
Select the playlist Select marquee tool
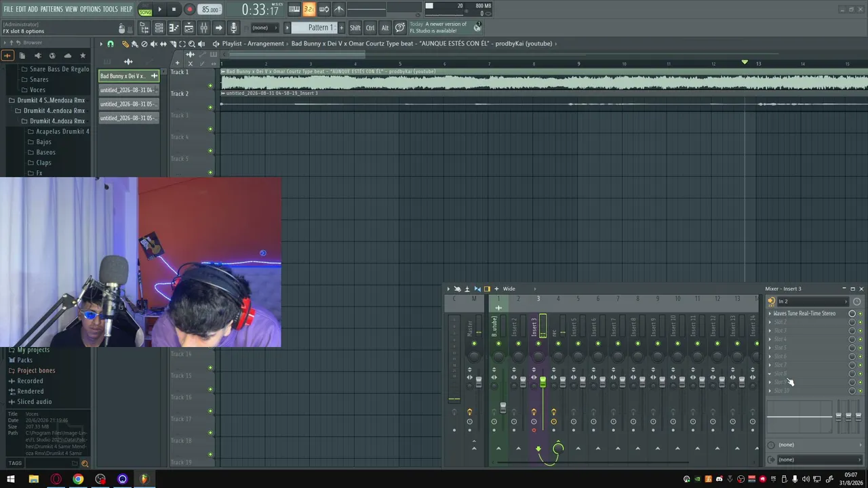click(182, 44)
